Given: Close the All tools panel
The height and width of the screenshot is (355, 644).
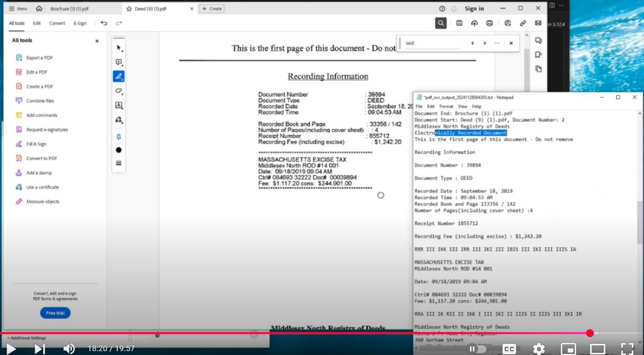Looking at the screenshot, I should coord(97,41).
